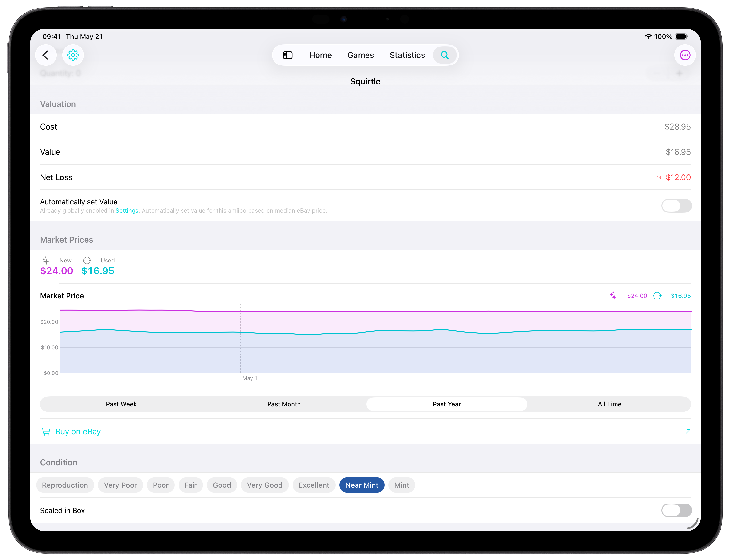Switch to the Games tab
731x560 pixels.
click(x=361, y=55)
